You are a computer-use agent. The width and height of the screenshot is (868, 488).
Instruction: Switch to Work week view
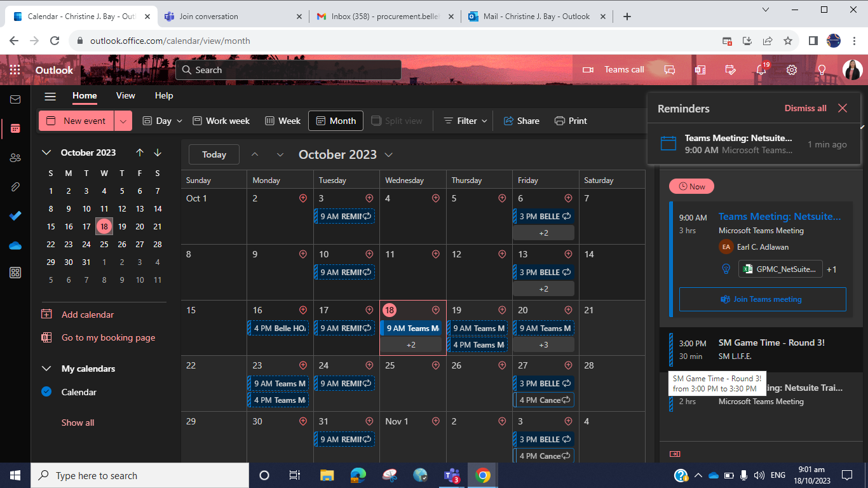tap(221, 121)
